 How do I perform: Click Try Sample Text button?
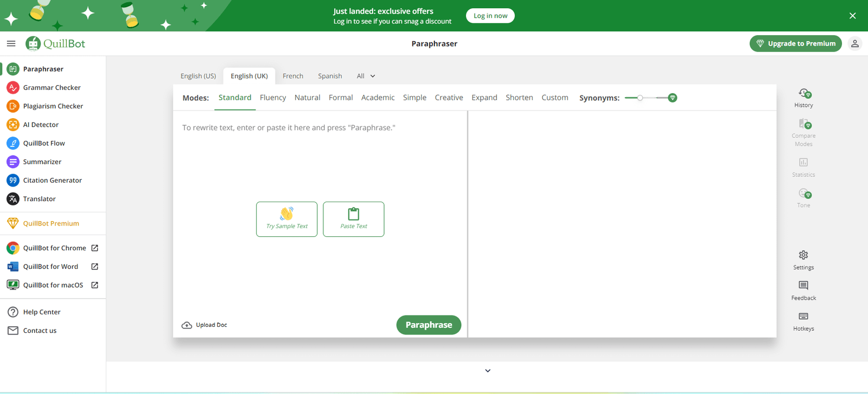[x=287, y=219]
